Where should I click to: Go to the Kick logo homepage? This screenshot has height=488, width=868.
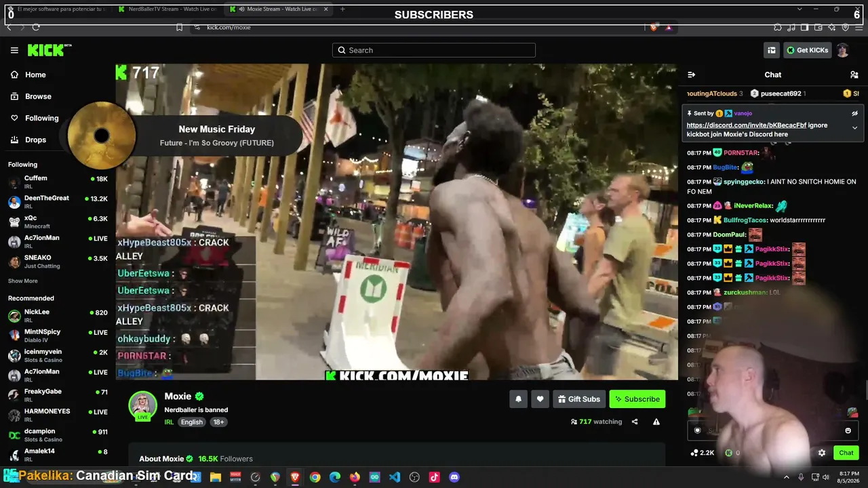(x=49, y=50)
